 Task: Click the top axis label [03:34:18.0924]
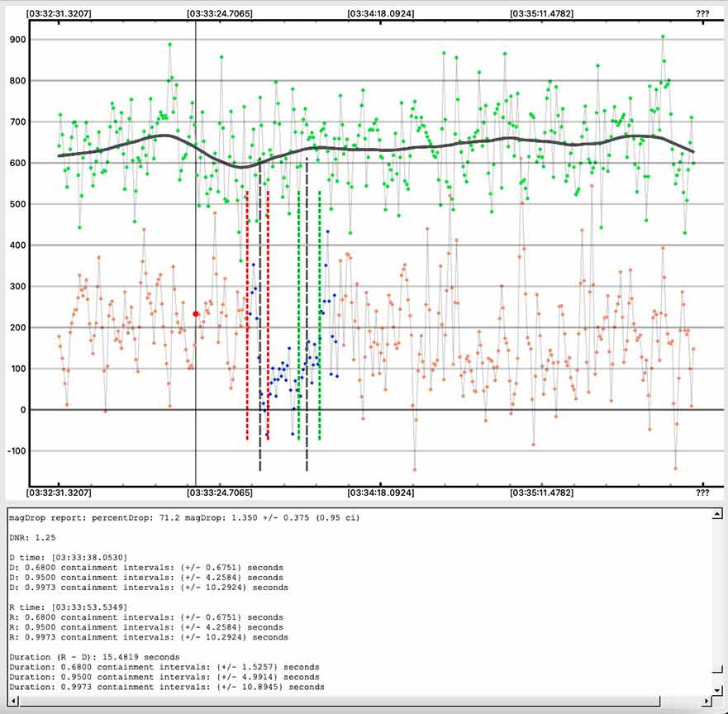381,13
